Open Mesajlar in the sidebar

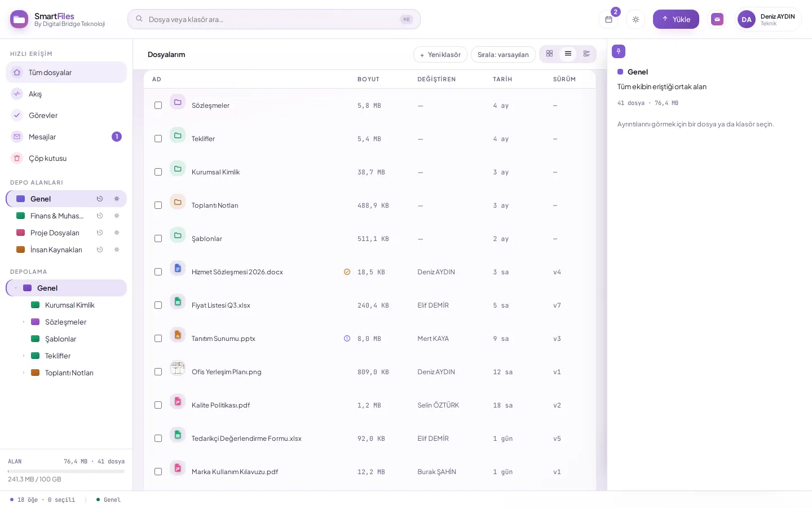[67, 137]
